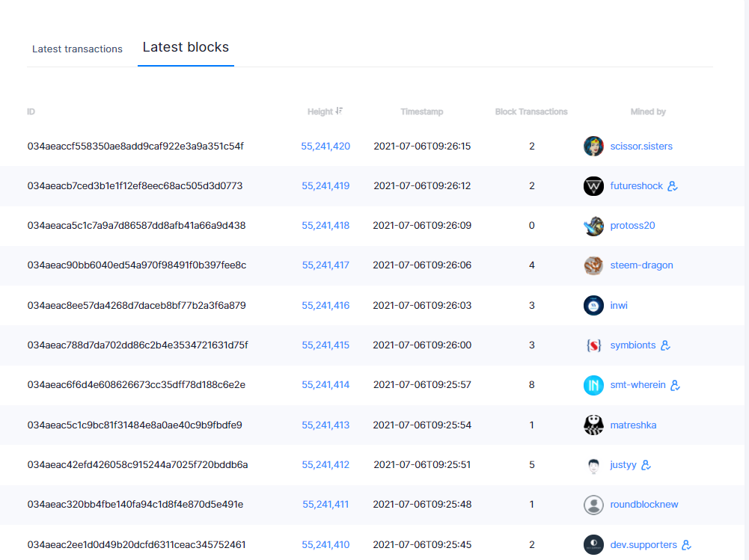Open block height 55,241,412
Viewport: 749px width, 560px height.
pos(325,464)
